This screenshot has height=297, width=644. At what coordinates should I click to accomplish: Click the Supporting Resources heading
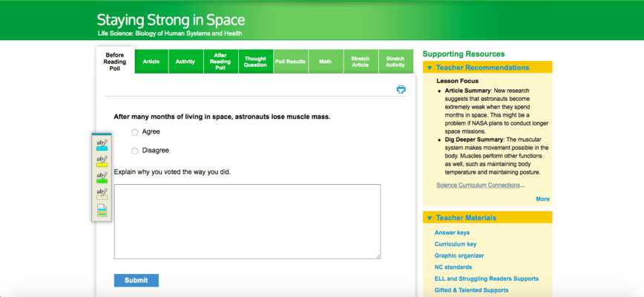coord(464,53)
